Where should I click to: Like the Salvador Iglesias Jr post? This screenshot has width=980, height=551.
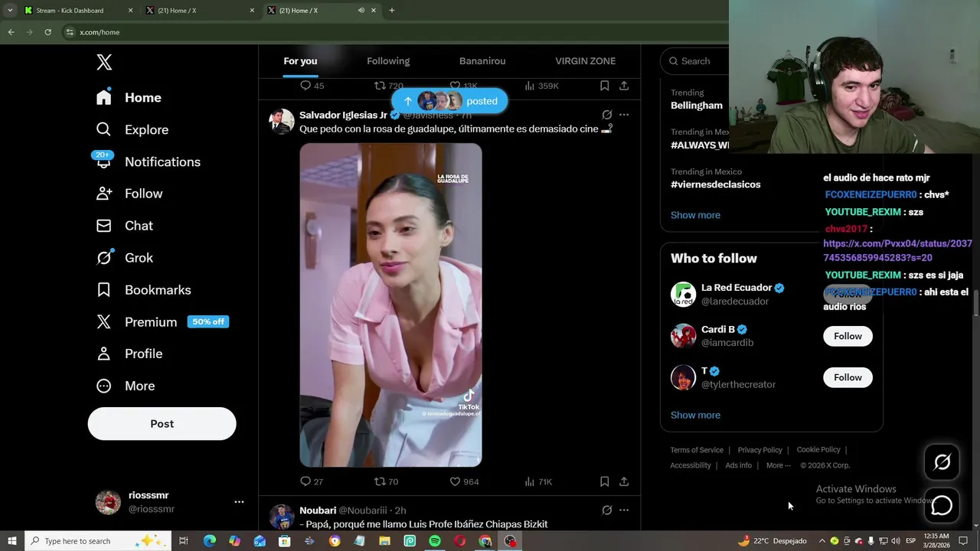464,481
